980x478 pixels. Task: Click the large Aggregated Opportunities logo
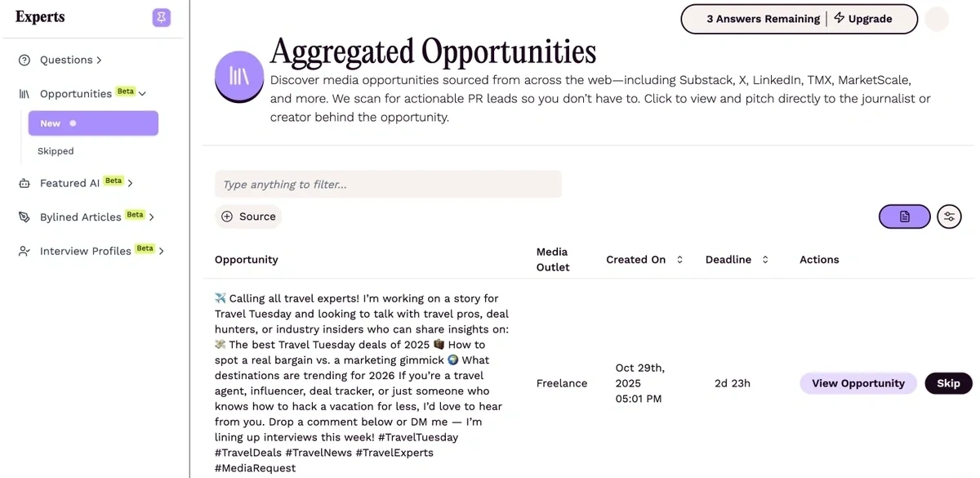click(238, 76)
